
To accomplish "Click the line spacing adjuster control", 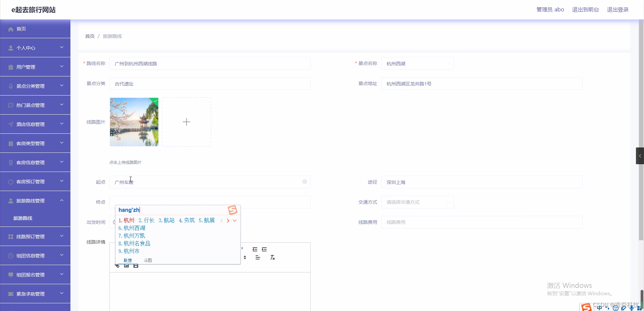I will (245, 258).
